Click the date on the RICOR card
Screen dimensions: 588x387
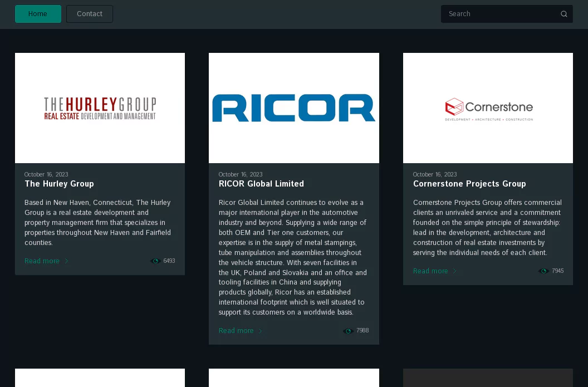[241, 174]
